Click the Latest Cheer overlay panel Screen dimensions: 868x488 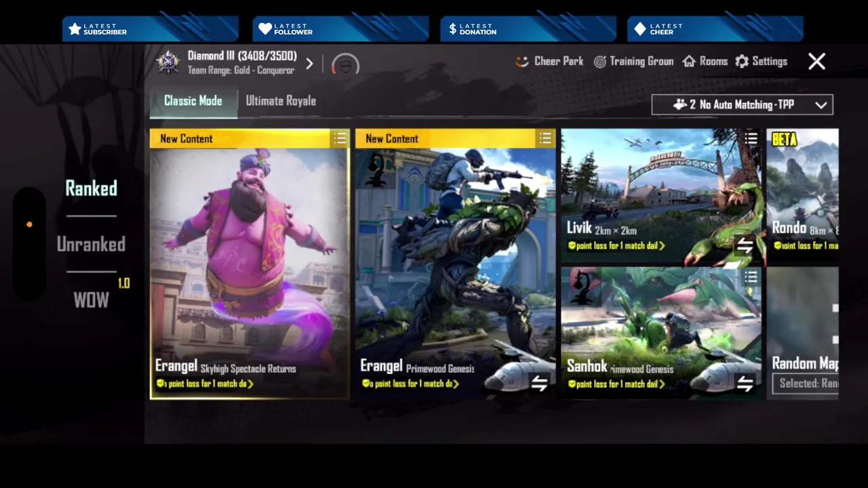tap(715, 29)
